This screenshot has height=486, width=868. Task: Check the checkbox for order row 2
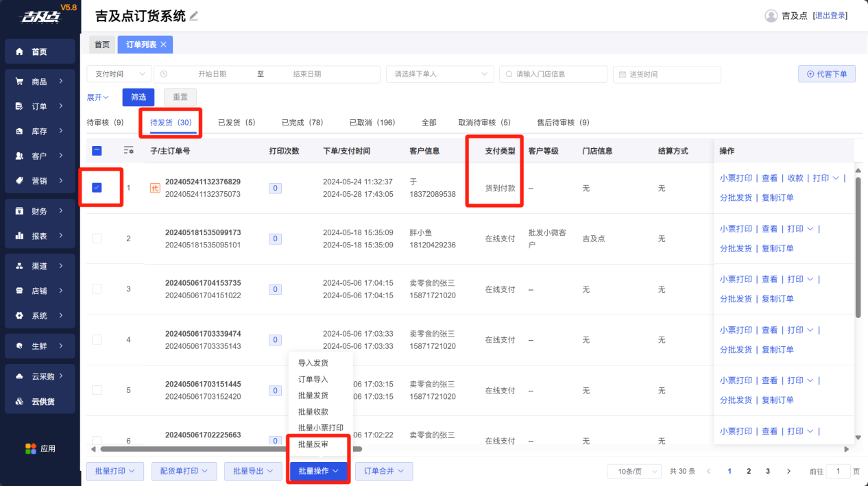pos(97,239)
